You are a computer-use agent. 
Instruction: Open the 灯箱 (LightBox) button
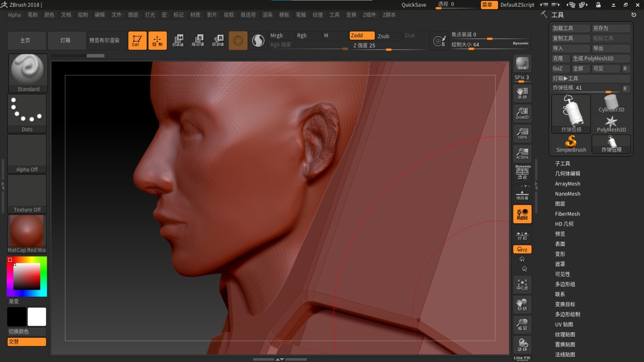[x=66, y=41]
